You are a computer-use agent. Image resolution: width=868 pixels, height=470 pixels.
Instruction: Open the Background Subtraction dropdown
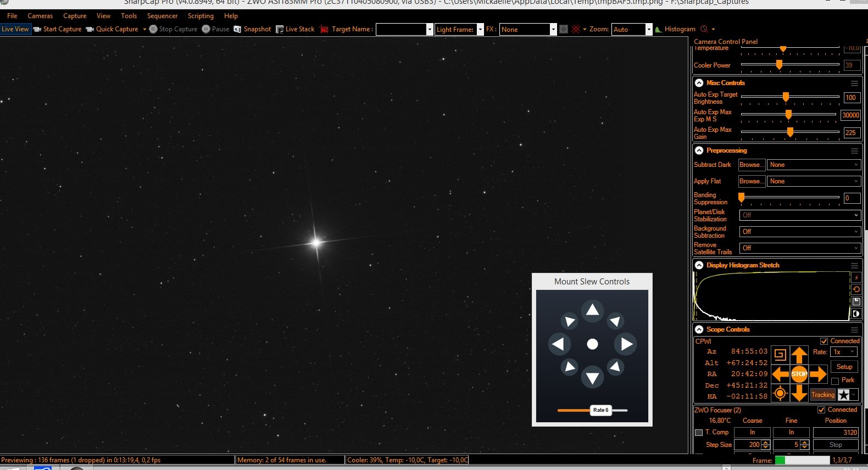pyautogui.click(x=800, y=232)
